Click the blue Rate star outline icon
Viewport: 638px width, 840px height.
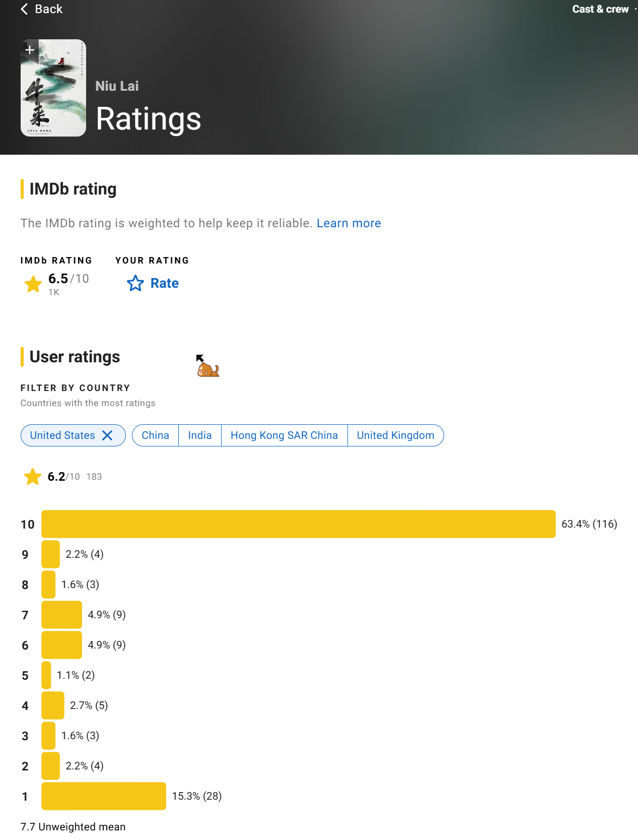(135, 283)
